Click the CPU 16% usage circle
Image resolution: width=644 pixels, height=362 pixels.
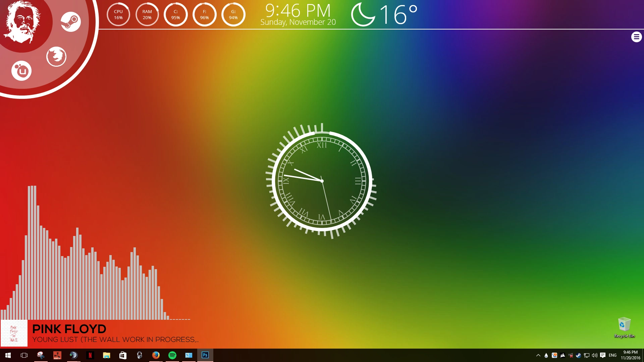point(118,14)
